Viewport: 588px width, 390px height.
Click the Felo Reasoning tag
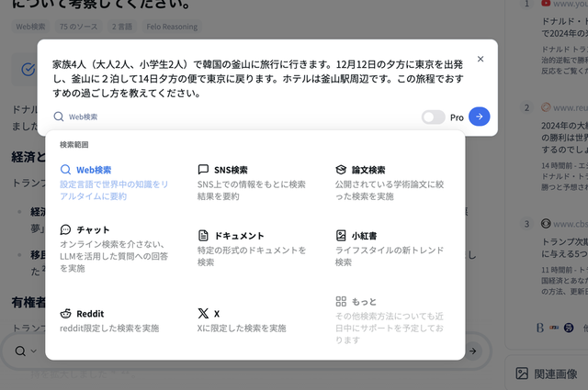(193, 27)
